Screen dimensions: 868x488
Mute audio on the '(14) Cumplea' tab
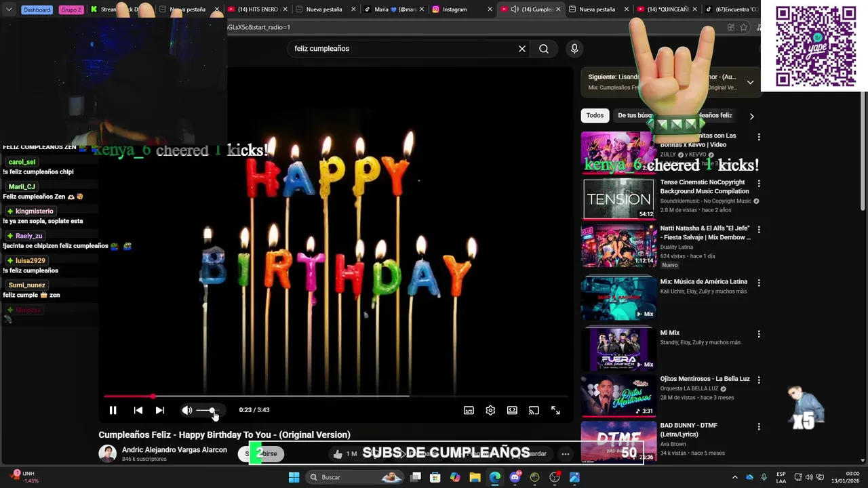point(515,9)
